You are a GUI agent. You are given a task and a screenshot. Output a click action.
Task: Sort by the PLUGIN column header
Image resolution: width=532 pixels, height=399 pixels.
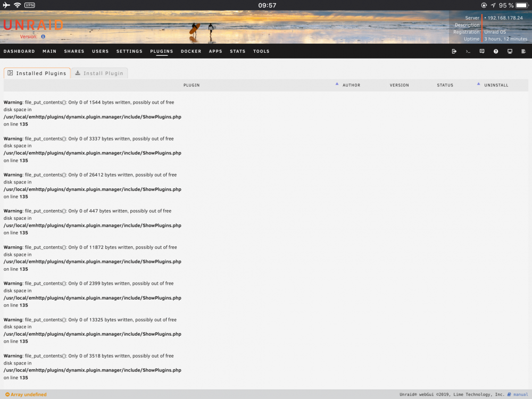[x=192, y=85]
